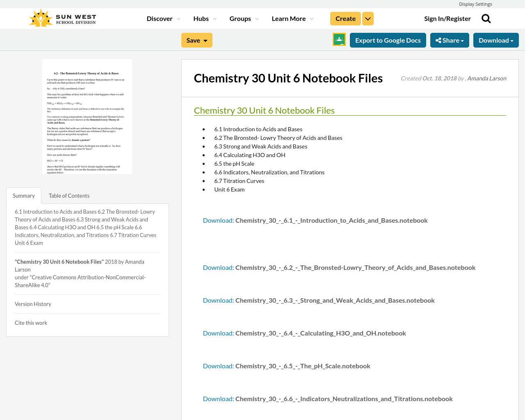The height and width of the screenshot is (420, 525).
Task: Click Sign In/Register
Action: point(447,18)
